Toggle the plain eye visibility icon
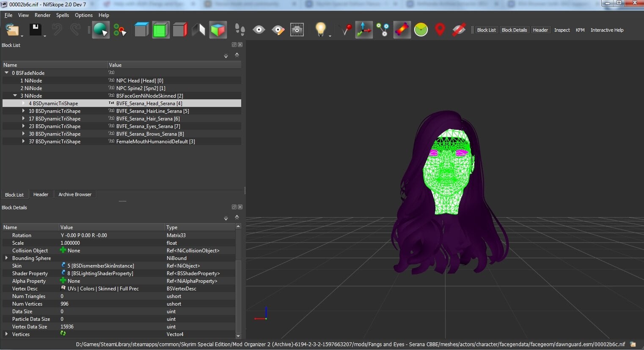Screen dimensions: 644x350 [259, 30]
